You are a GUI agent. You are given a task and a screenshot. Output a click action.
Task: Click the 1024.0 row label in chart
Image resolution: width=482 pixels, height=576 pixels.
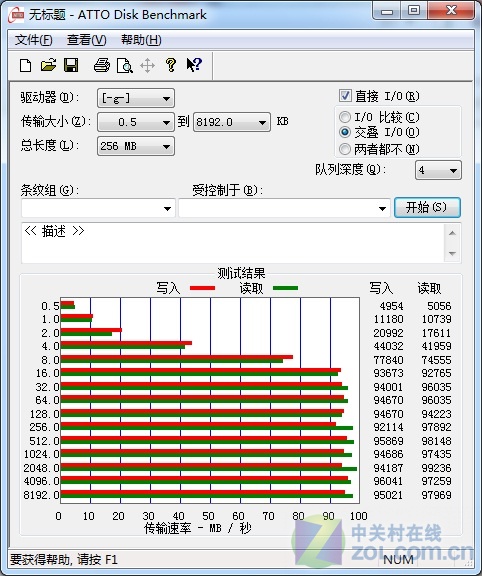41,454
